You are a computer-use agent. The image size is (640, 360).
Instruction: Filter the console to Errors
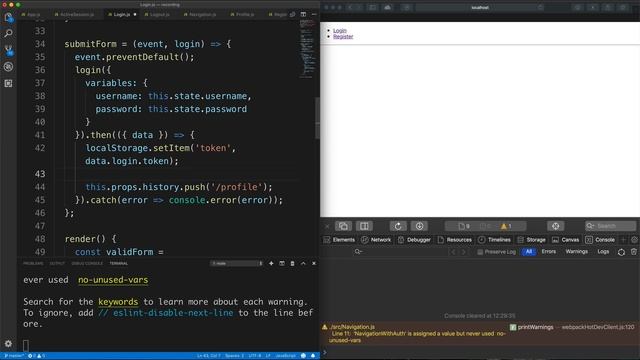tap(549, 252)
